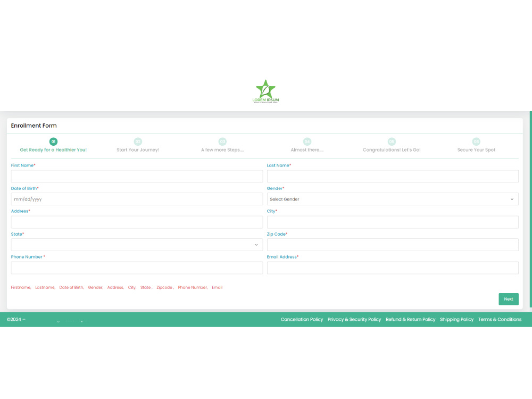Expand the Select Gender dropdown

tap(393, 199)
